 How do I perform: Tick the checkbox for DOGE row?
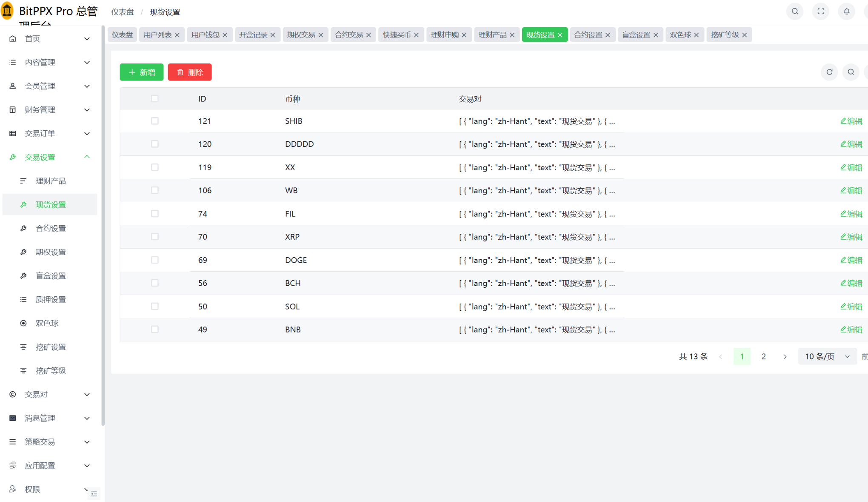tap(155, 260)
